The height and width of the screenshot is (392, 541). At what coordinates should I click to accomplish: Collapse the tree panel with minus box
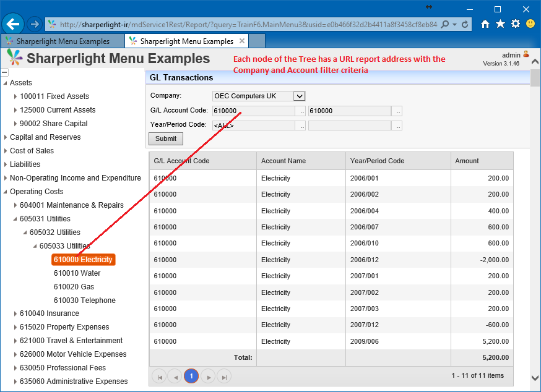pyautogui.click(x=4, y=72)
